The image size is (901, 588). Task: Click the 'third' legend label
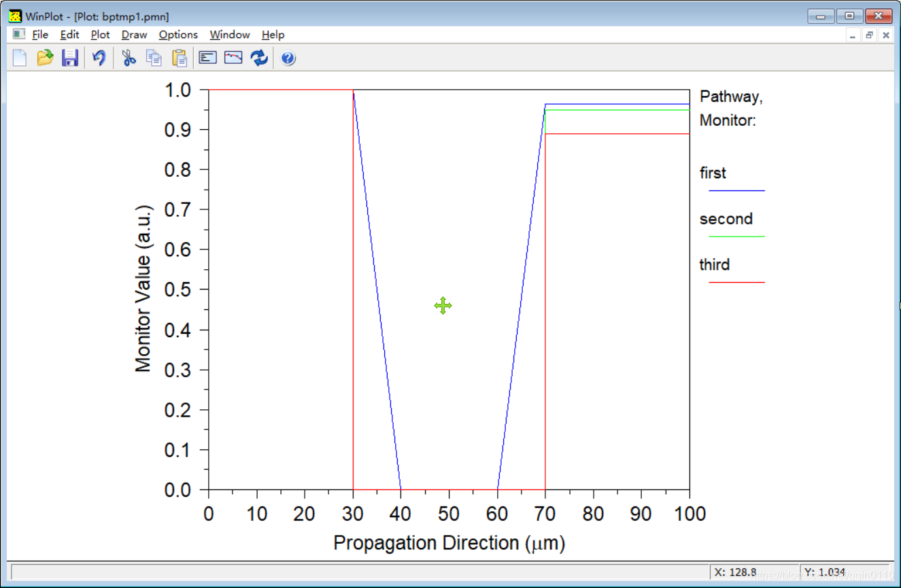pyautogui.click(x=714, y=264)
